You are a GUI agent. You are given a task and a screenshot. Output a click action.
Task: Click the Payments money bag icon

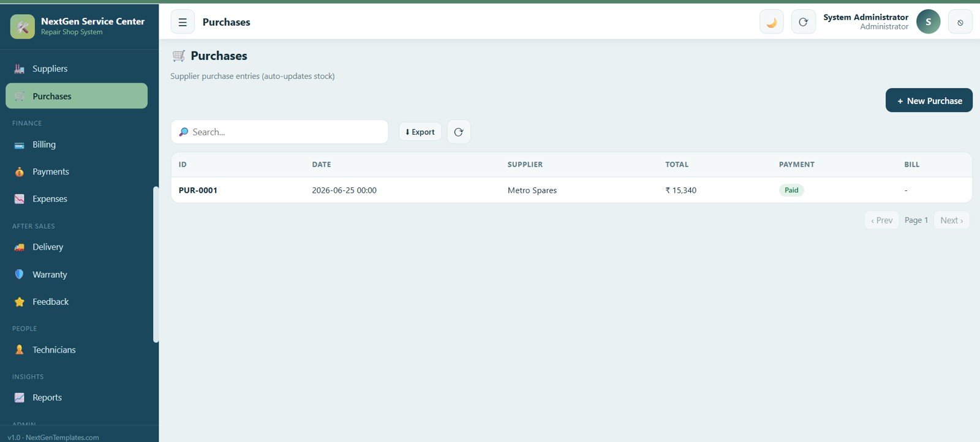click(20, 172)
